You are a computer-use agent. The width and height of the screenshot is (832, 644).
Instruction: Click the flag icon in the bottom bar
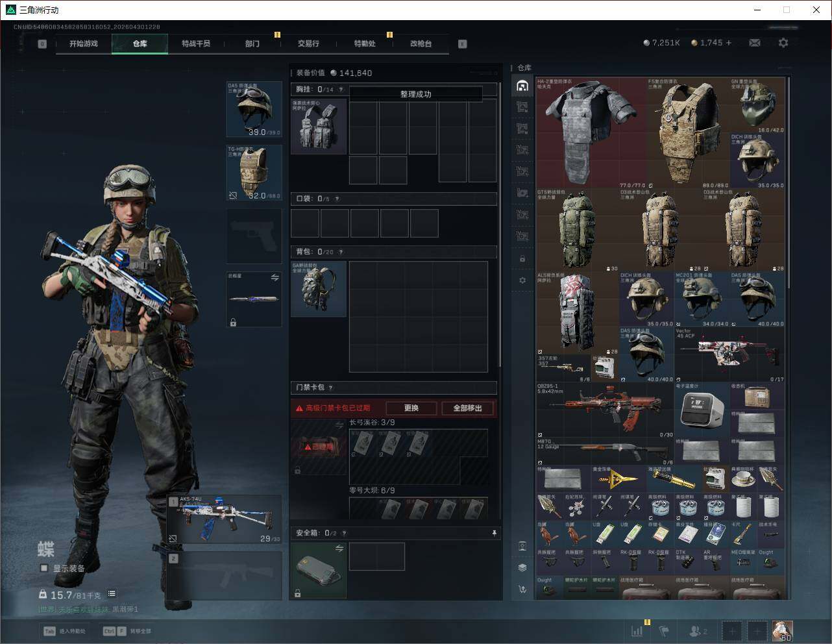[664, 630]
